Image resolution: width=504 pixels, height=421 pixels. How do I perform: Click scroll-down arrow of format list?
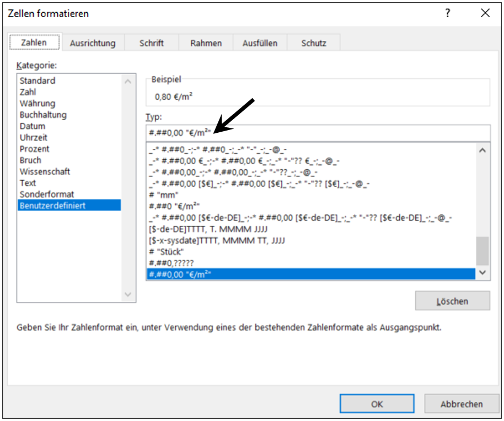[482, 272]
